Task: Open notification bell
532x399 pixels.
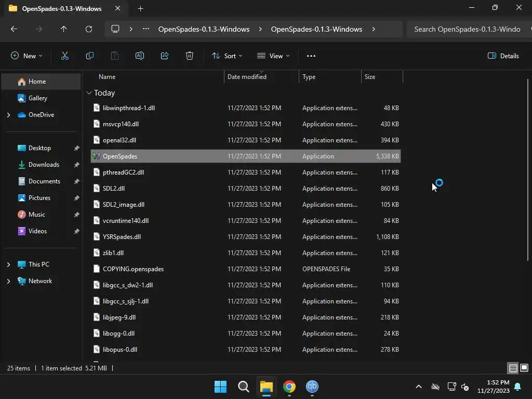Action: click(518, 387)
